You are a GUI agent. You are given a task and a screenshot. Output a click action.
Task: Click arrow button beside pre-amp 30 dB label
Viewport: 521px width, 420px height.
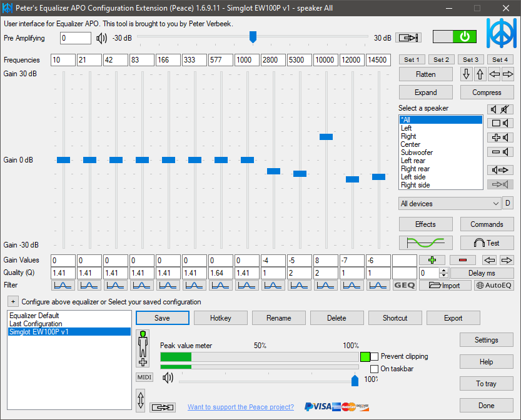408,38
